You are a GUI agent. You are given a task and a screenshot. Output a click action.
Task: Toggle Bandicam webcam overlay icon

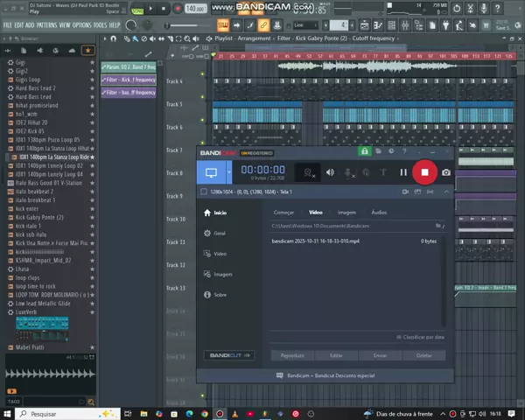309,172
